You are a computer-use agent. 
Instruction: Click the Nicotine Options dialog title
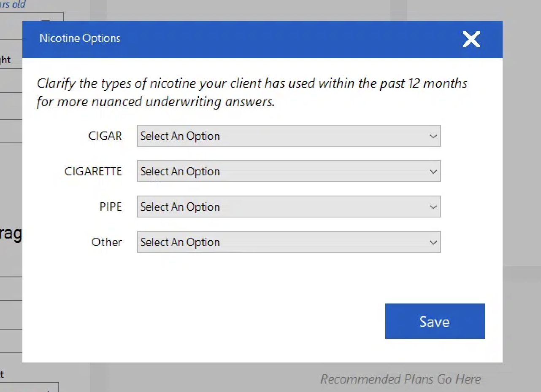pos(80,38)
